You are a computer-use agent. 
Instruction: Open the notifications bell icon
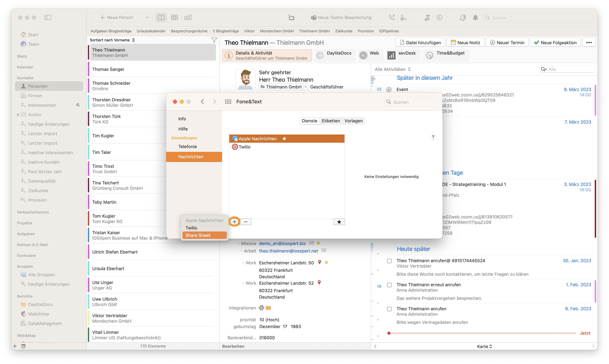point(475,17)
